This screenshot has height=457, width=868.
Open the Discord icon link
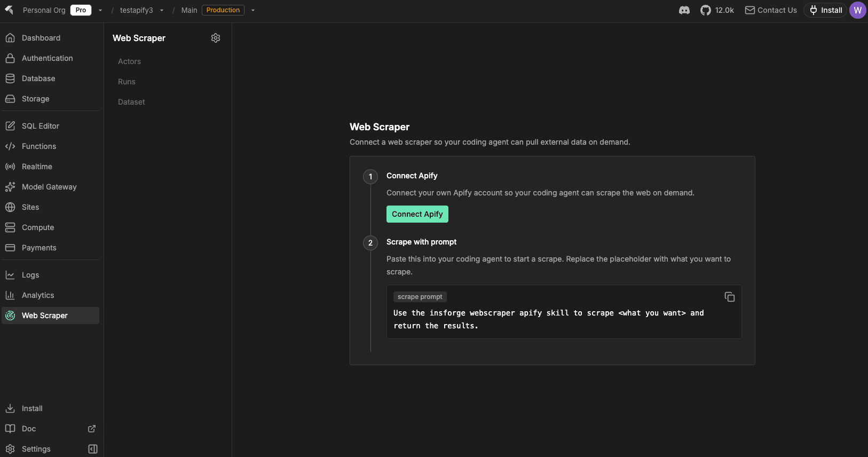tap(684, 10)
